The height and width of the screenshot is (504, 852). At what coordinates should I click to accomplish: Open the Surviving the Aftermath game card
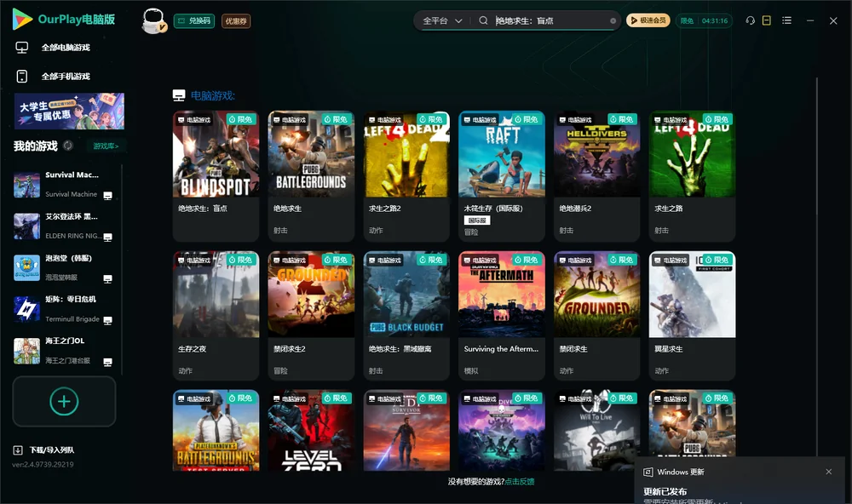502,316
